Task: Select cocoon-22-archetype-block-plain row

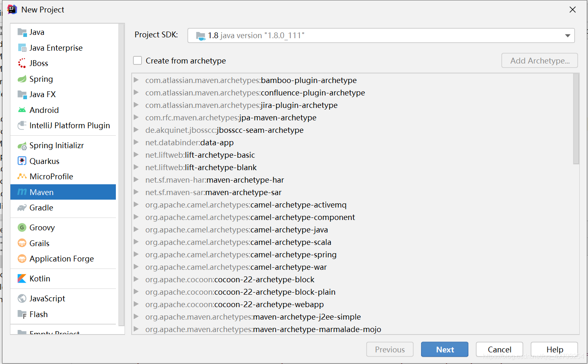Action: point(352,292)
